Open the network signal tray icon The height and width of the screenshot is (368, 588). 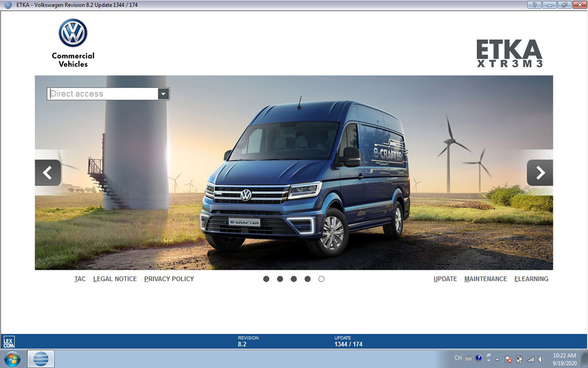pos(530,359)
